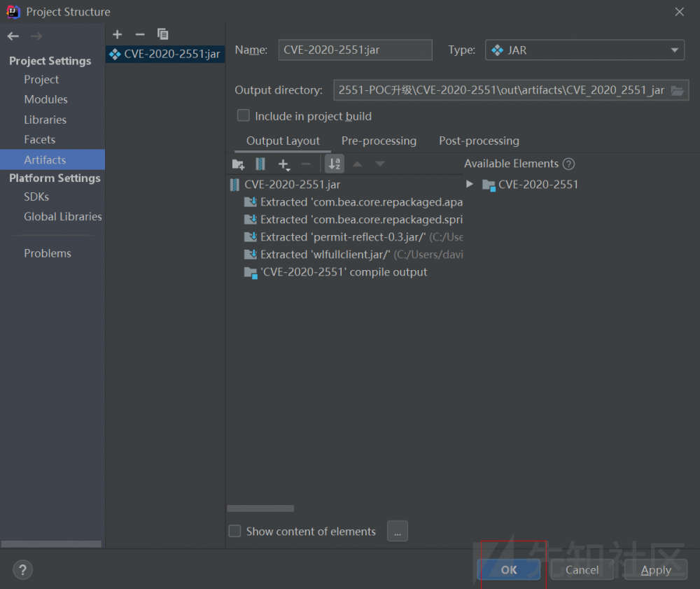Select Extracted com.bea.core.repackaged.spri entry
This screenshot has width=700, height=589.
point(353,220)
